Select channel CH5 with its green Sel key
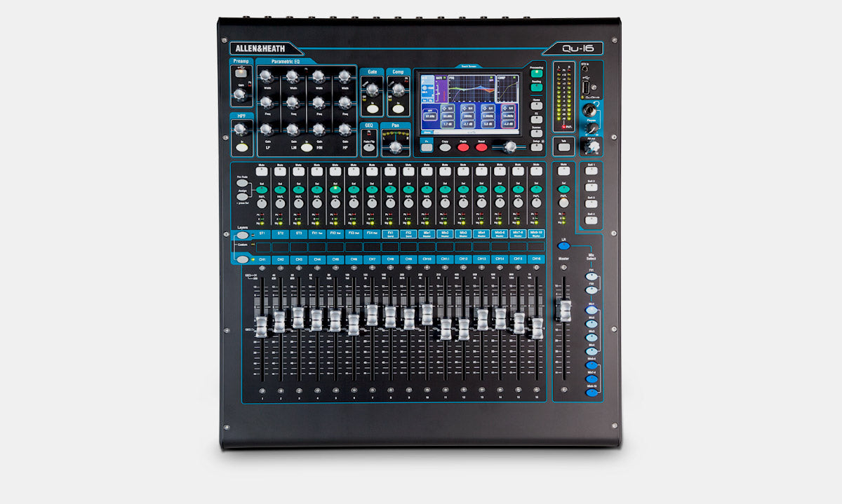 (x=335, y=189)
